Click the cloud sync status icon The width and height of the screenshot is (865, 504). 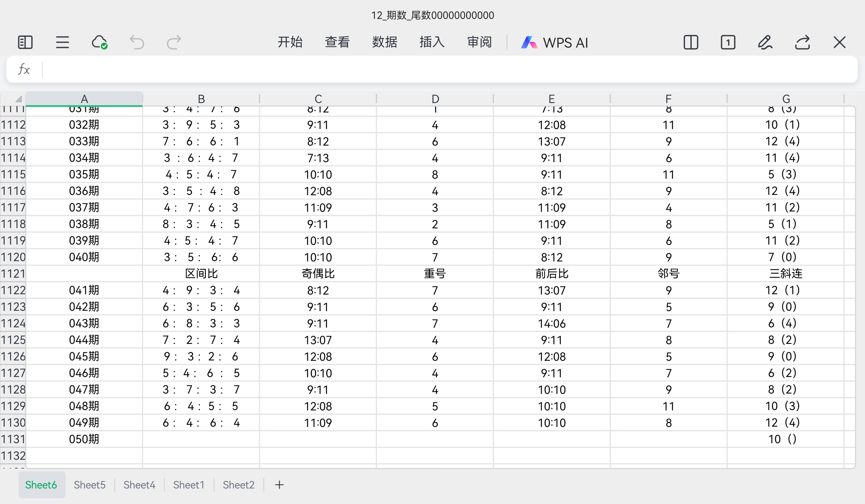click(x=100, y=43)
